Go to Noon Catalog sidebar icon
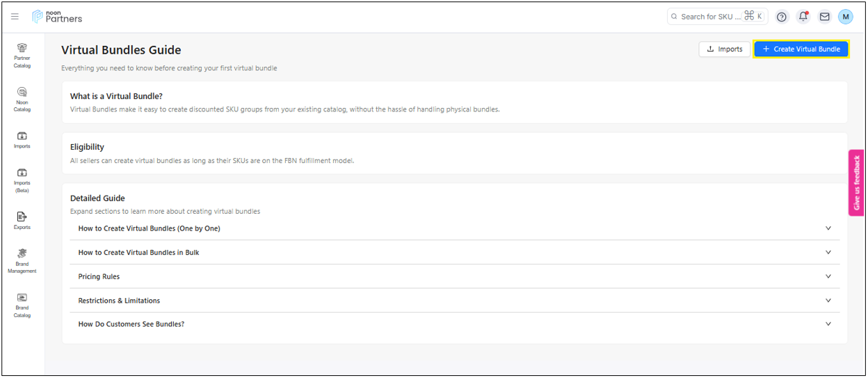868x378 pixels. [x=22, y=100]
